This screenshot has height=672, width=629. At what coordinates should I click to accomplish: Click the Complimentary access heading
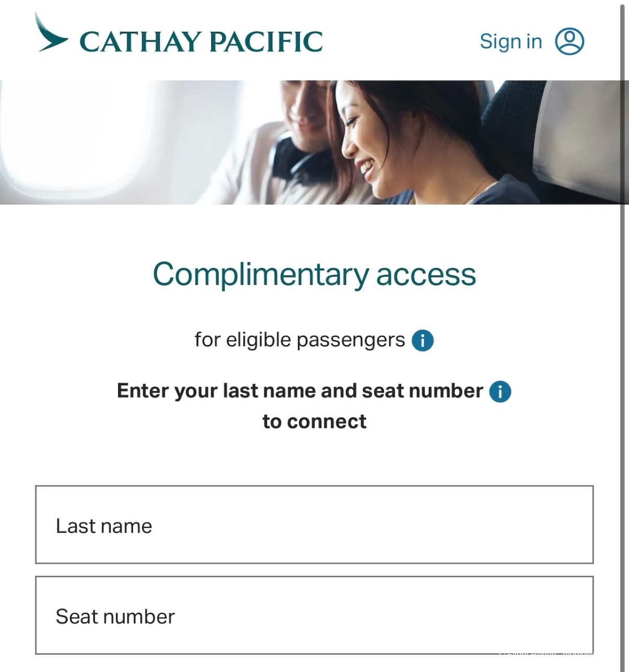pyautogui.click(x=314, y=274)
